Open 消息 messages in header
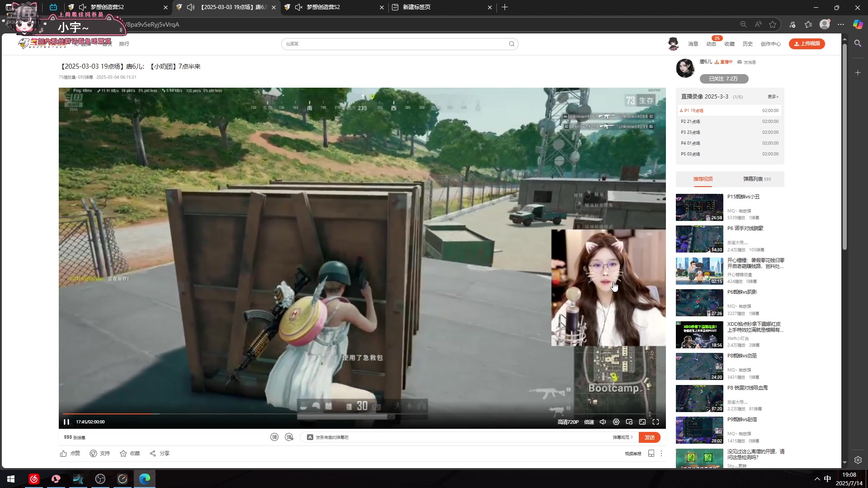868x488 pixels. pos(693,44)
